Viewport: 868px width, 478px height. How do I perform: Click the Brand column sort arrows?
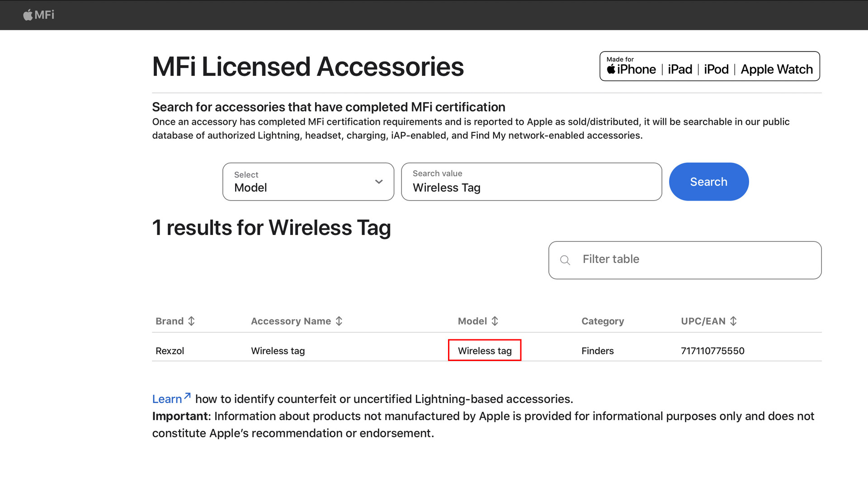pos(192,321)
